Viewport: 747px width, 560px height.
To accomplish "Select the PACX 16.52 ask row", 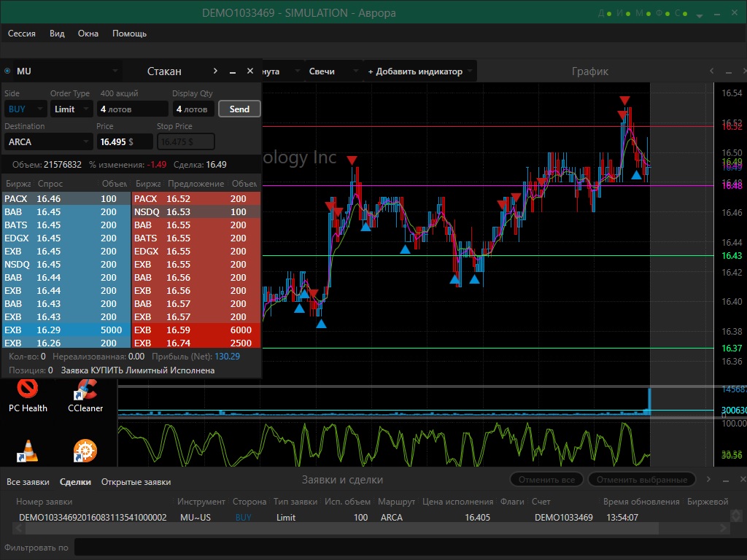I will click(x=196, y=198).
